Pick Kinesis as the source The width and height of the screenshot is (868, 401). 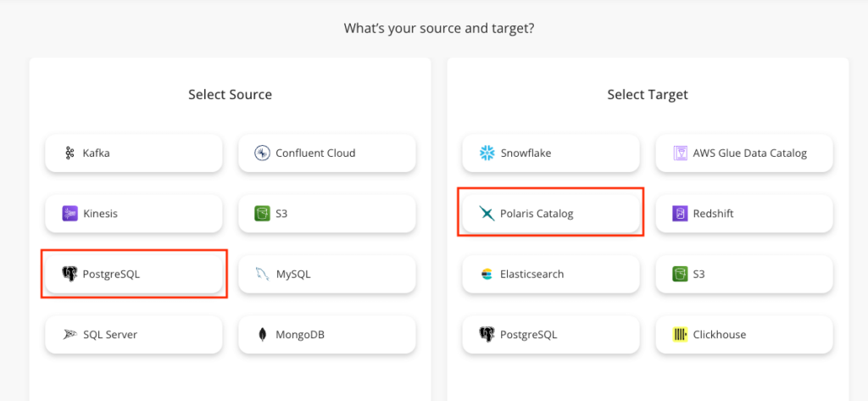point(134,214)
